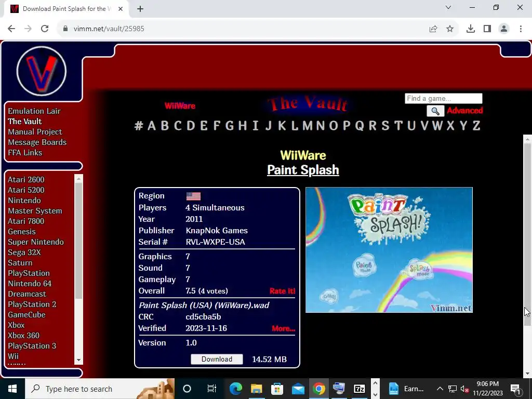Image resolution: width=532 pixels, height=399 pixels.
Task: Select Dreamcast in the console list
Action: click(27, 294)
